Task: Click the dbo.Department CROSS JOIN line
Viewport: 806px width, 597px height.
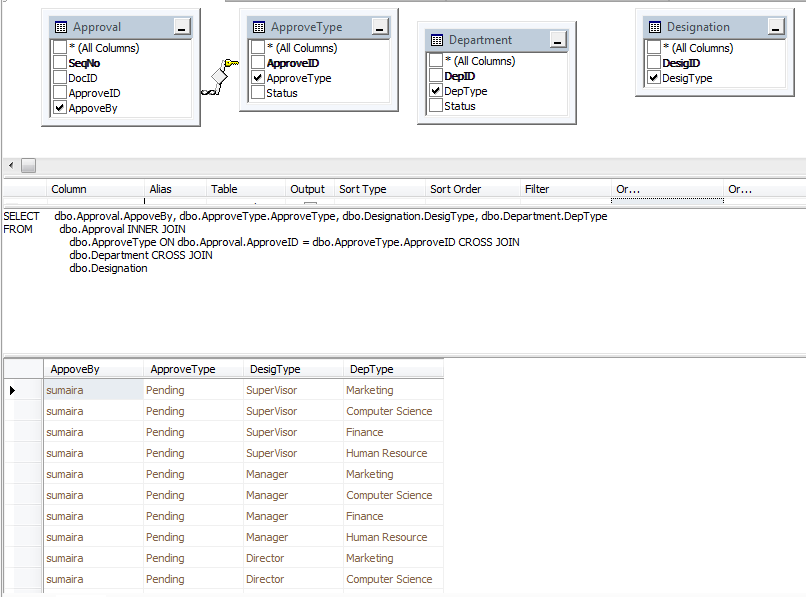Action: pyautogui.click(x=141, y=255)
